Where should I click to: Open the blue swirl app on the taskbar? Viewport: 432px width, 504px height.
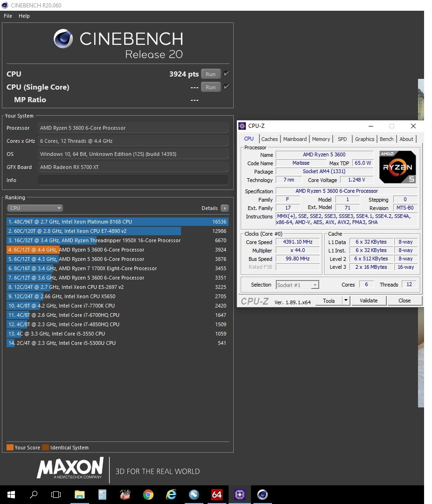point(194,495)
